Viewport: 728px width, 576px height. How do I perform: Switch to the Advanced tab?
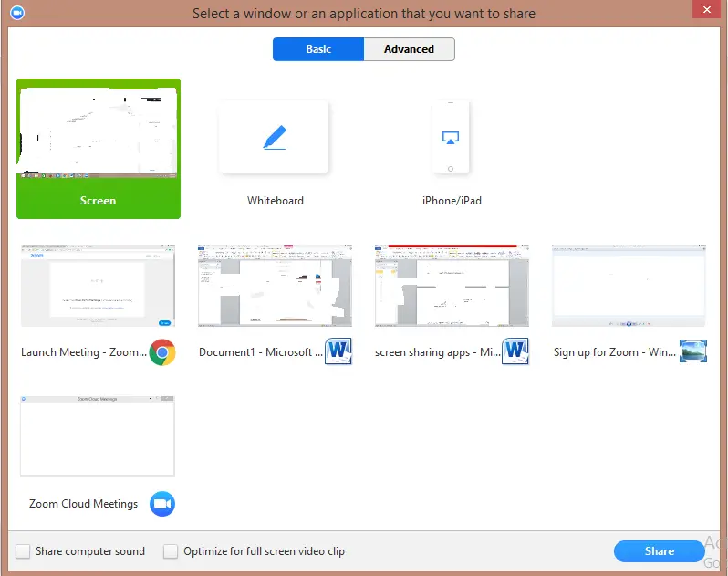click(x=409, y=49)
